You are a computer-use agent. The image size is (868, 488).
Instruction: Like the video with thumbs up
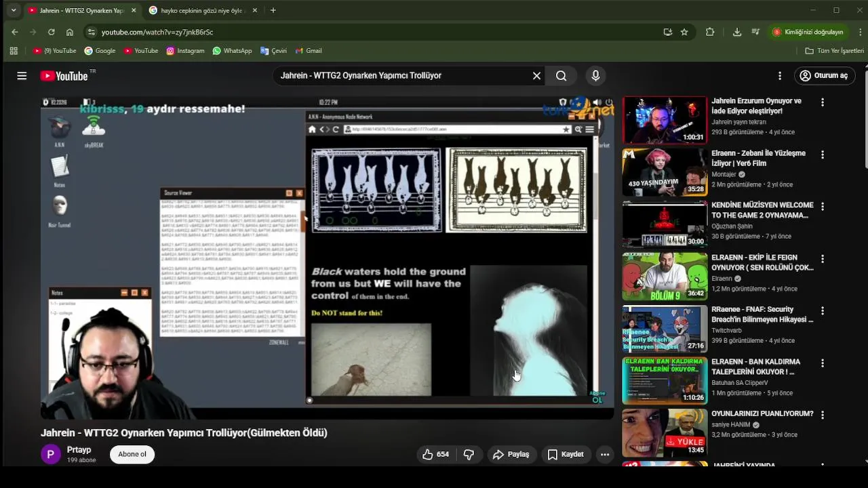[x=435, y=454]
